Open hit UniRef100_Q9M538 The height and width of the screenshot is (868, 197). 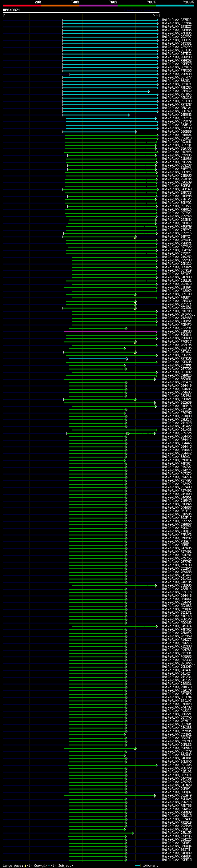177,74
